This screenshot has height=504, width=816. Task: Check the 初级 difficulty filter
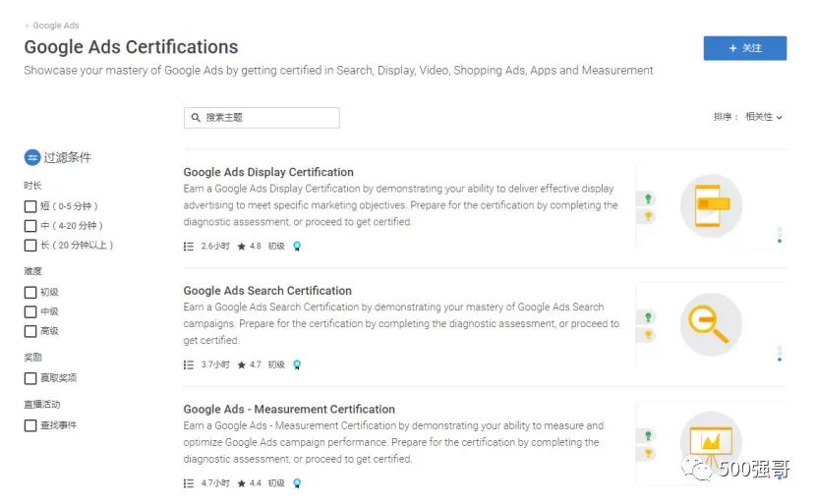tap(30, 293)
